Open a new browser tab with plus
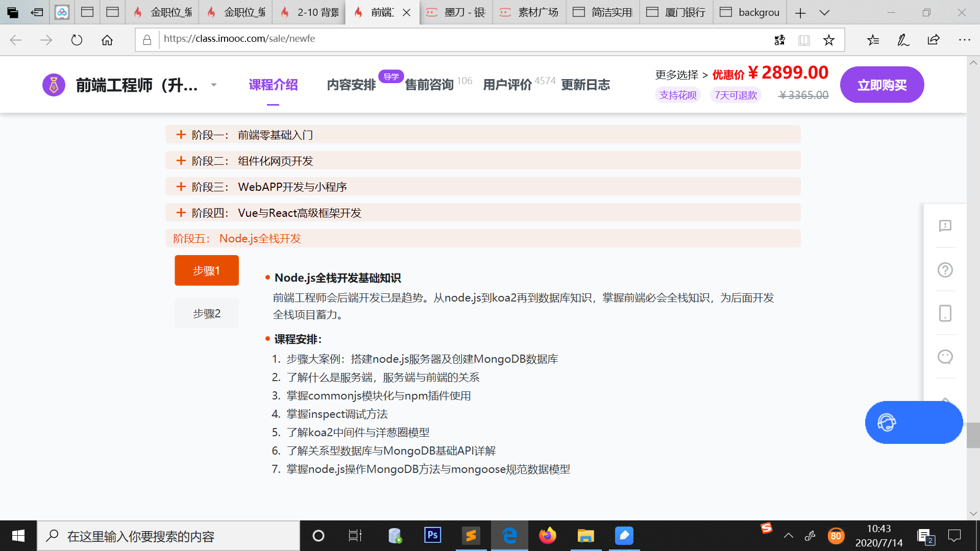Image resolution: width=980 pixels, height=551 pixels. pyautogui.click(x=800, y=13)
